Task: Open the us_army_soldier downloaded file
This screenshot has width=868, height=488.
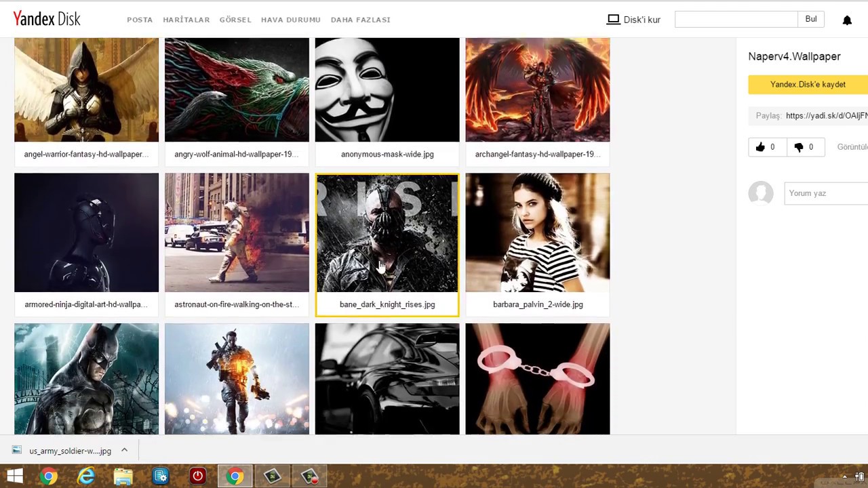Action: coord(70,451)
